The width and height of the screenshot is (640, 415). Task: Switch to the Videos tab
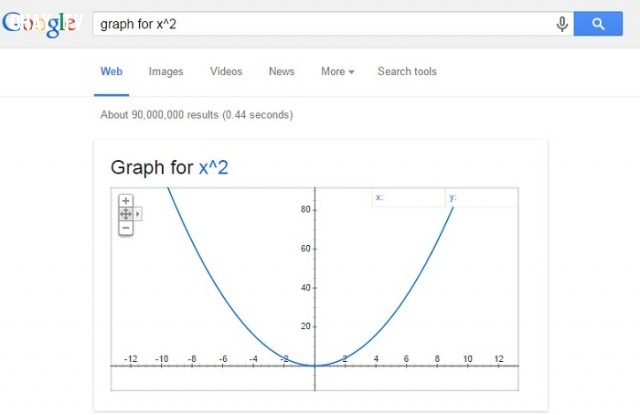[x=226, y=71]
